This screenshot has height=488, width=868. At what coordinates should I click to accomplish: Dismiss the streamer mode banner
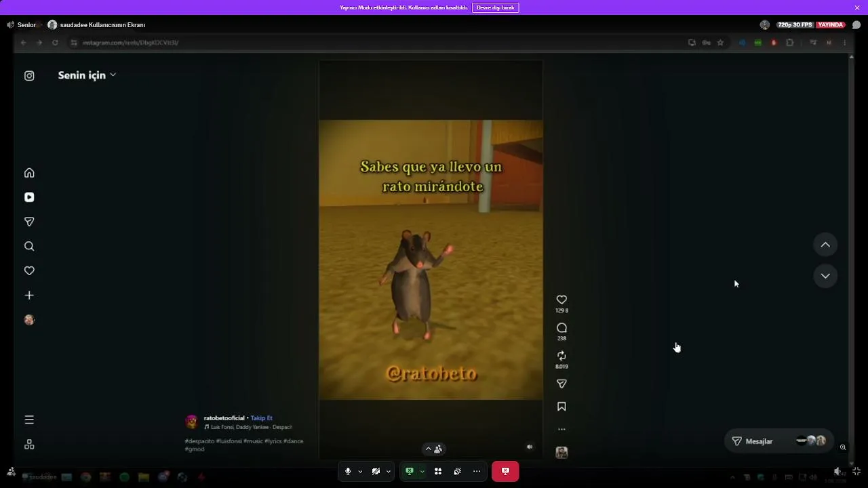[857, 7]
